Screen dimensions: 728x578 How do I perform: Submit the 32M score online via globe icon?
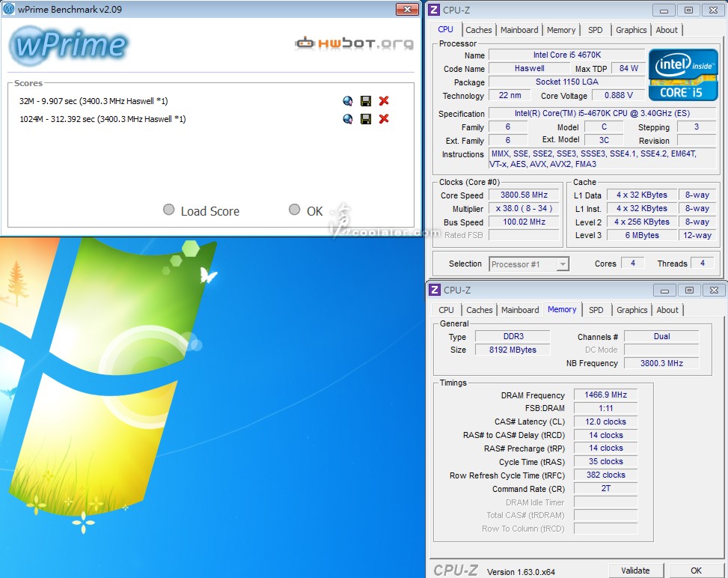click(348, 101)
